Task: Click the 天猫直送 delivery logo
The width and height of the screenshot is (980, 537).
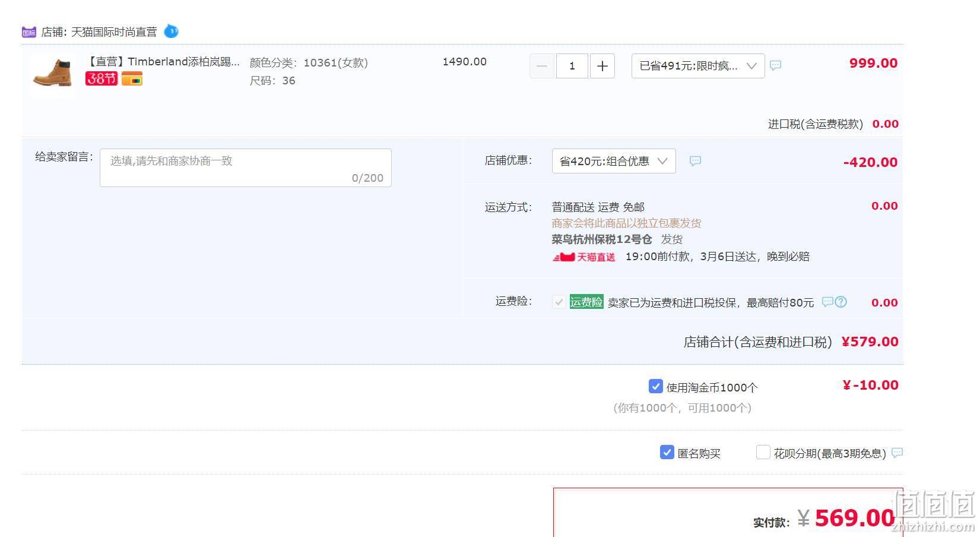Action: point(584,257)
